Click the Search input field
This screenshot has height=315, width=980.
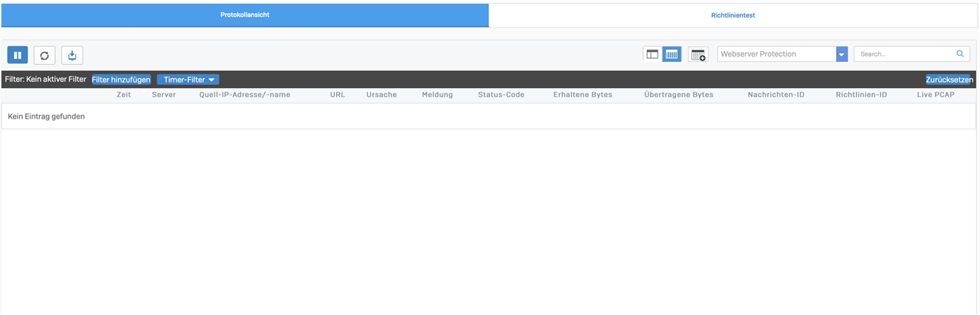click(x=904, y=54)
